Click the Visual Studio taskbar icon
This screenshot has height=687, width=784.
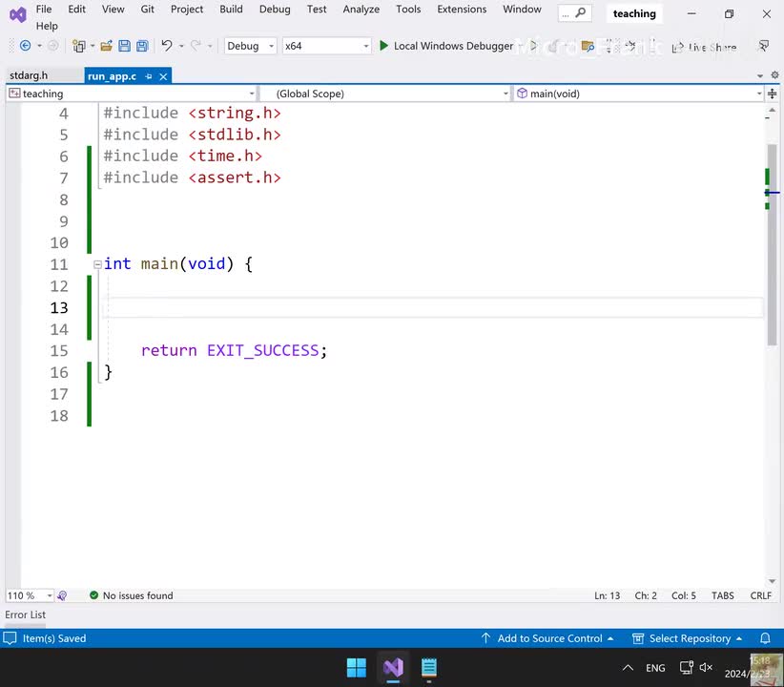click(394, 668)
